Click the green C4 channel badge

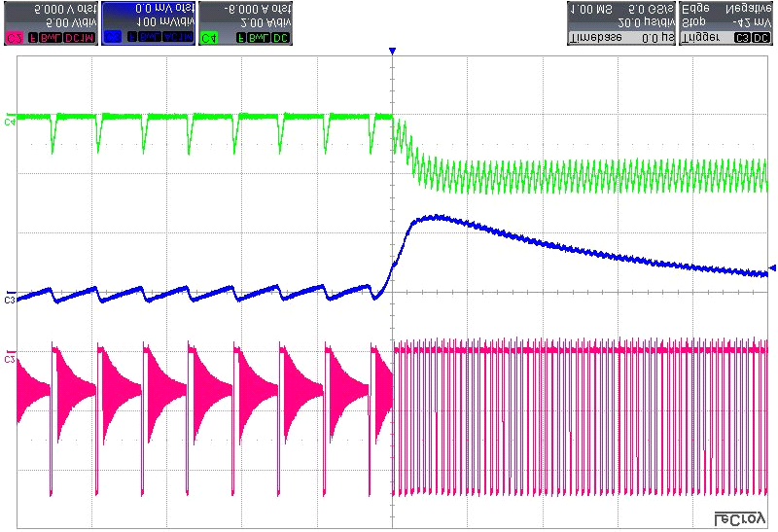[209, 38]
